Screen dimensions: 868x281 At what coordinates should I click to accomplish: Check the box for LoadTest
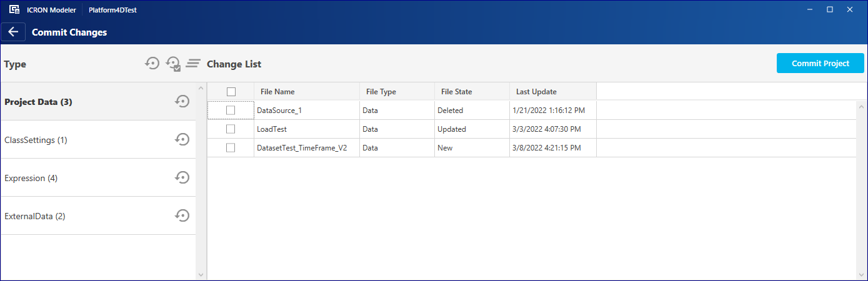231,129
